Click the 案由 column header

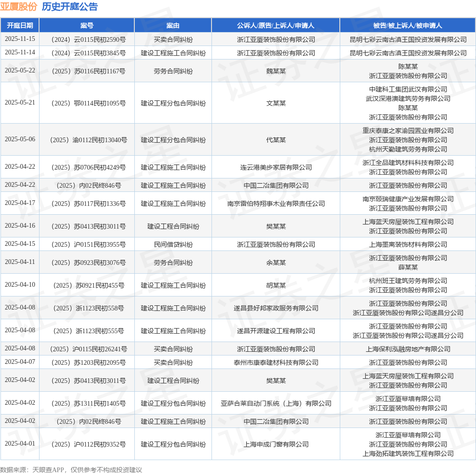coord(173,26)
